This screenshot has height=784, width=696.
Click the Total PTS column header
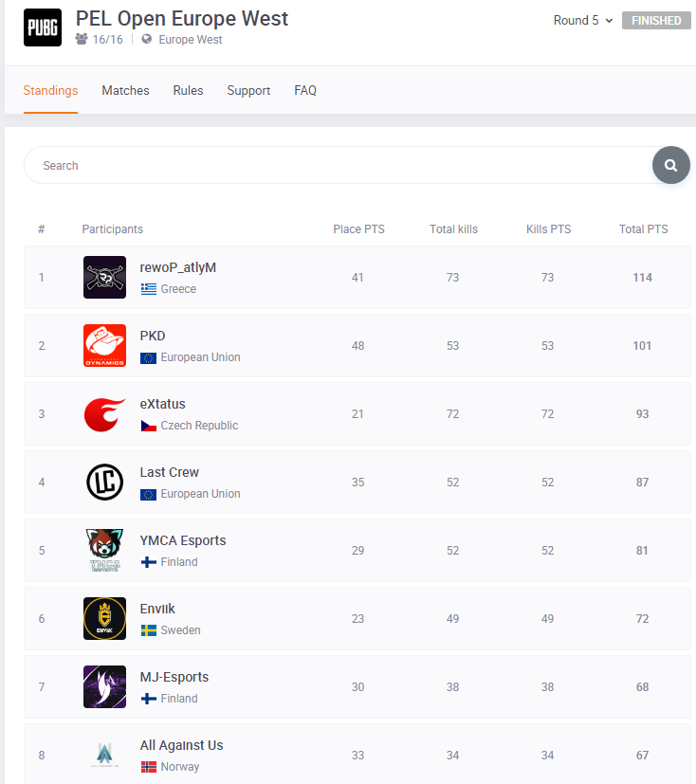click(643, 229)
